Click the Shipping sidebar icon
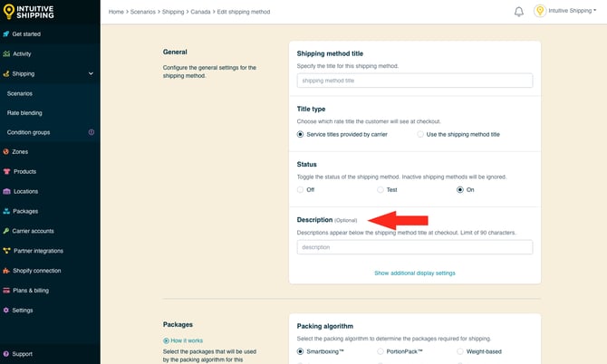The image size is (607, 364). 5,73
